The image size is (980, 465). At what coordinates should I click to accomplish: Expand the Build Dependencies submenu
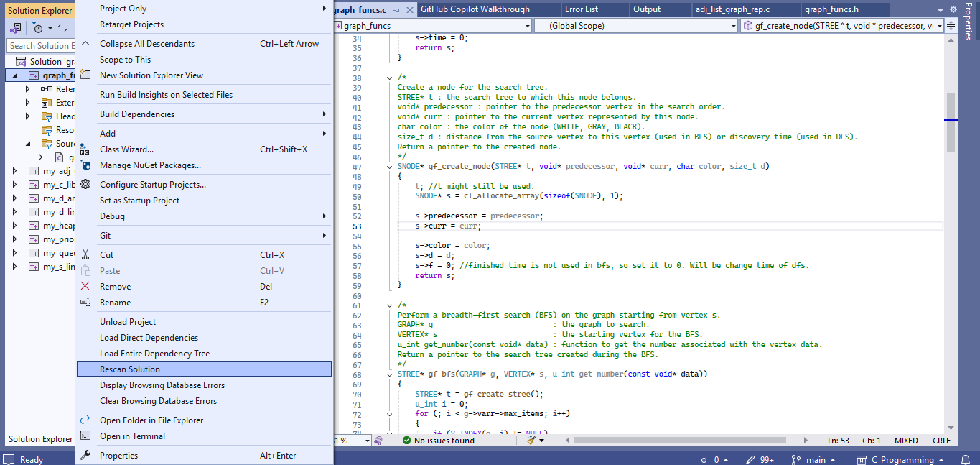tap(325, 114)
